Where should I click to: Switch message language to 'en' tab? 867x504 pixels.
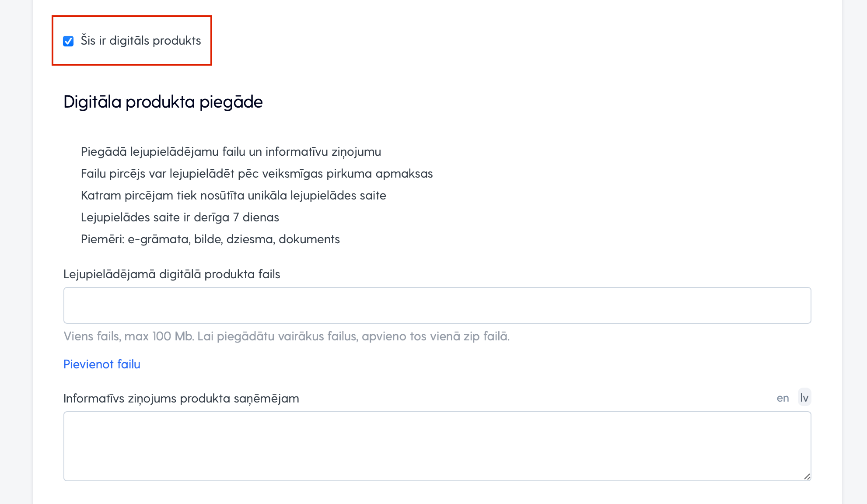783,398
